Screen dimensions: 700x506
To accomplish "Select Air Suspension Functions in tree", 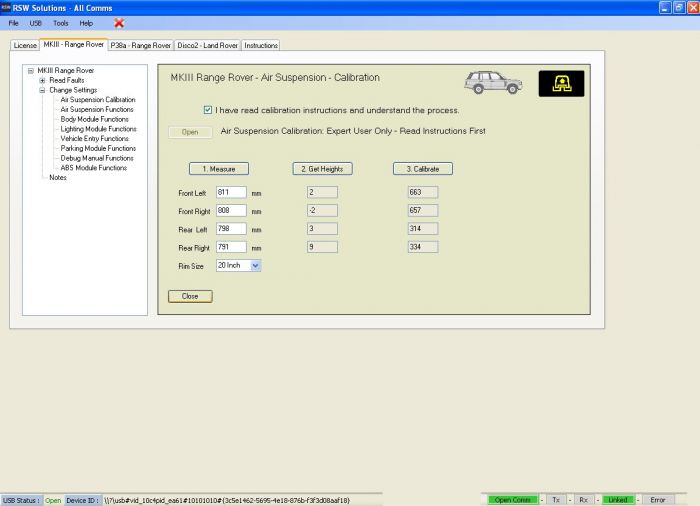I will click(x=97, y=109).
